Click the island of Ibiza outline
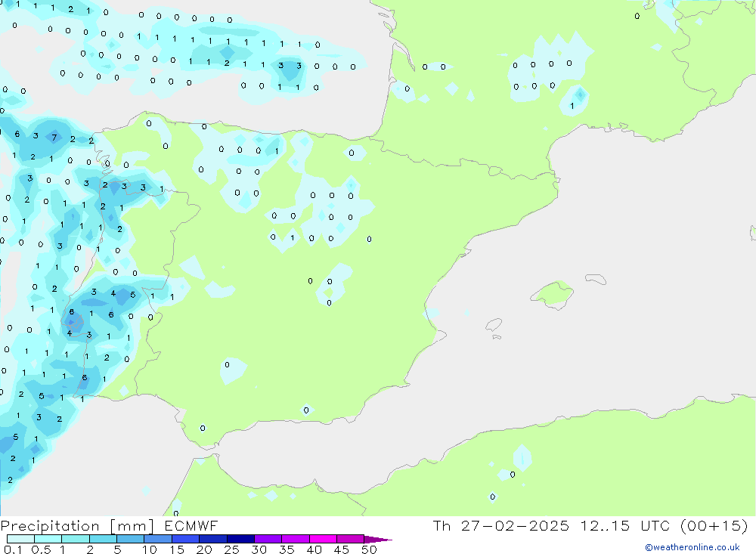This screenshot has height=554, width=756. tap(494, 324)
